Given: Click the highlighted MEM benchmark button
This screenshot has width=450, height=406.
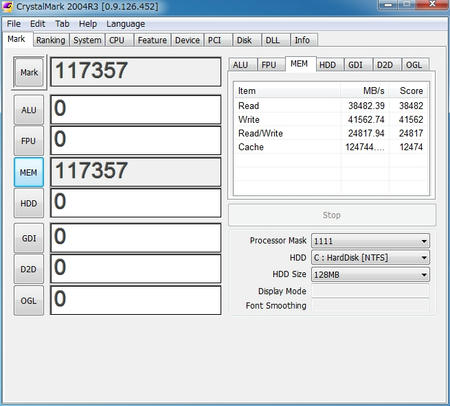Looking at the screenshot, I should tap(29, 172).
